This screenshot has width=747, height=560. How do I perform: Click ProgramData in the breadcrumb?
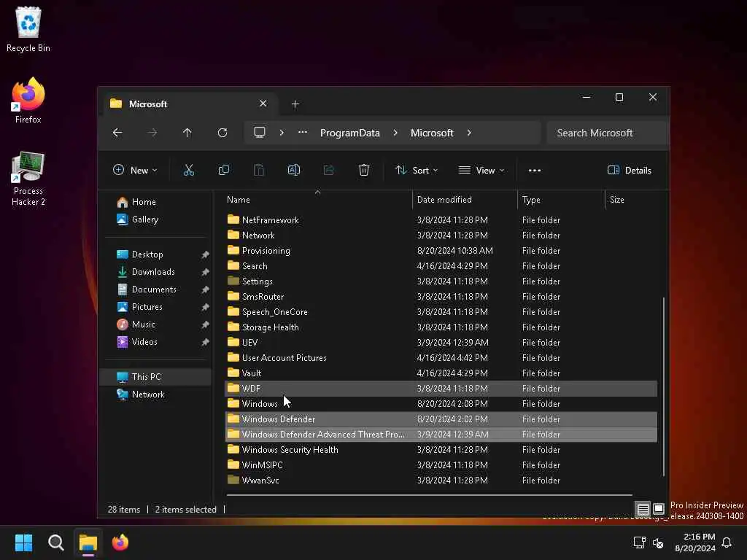(349, 133)
